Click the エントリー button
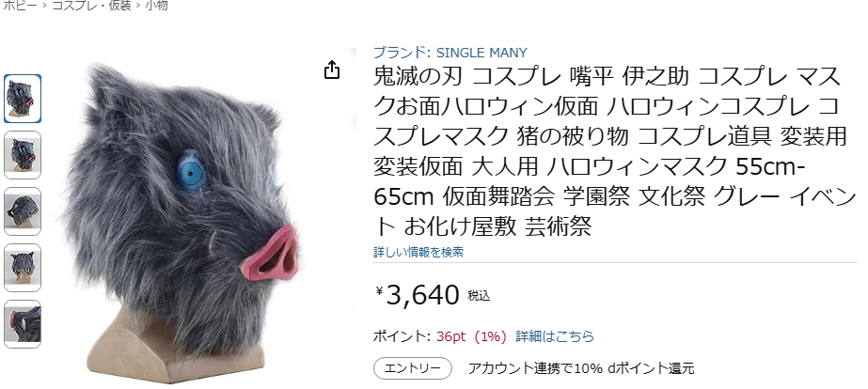Image resolution: width=868 pixels, height=389 pixels. [413, 368]
